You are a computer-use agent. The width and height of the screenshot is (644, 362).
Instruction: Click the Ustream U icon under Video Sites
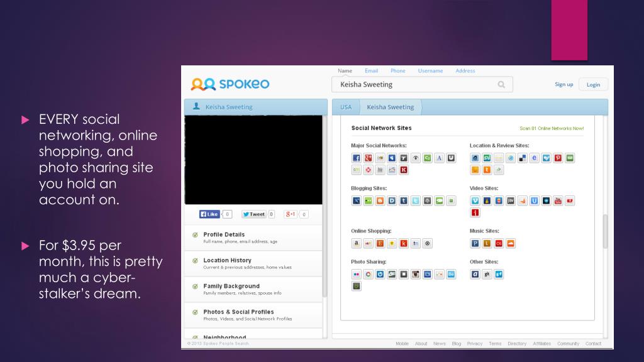534,200
